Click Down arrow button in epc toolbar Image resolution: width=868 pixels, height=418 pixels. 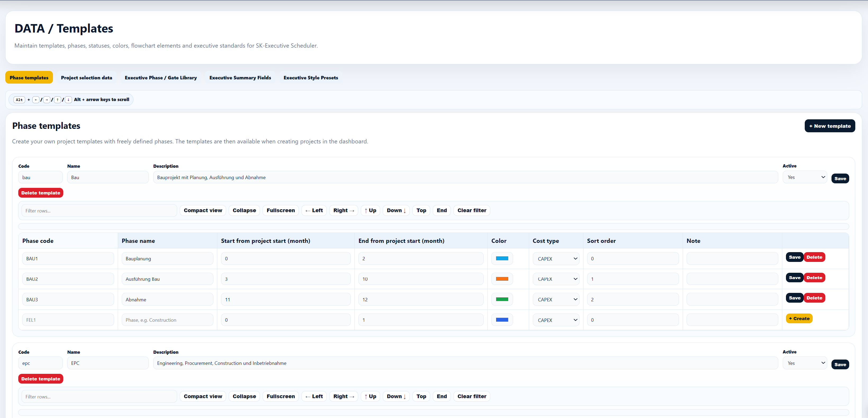(x=396, y=396)
